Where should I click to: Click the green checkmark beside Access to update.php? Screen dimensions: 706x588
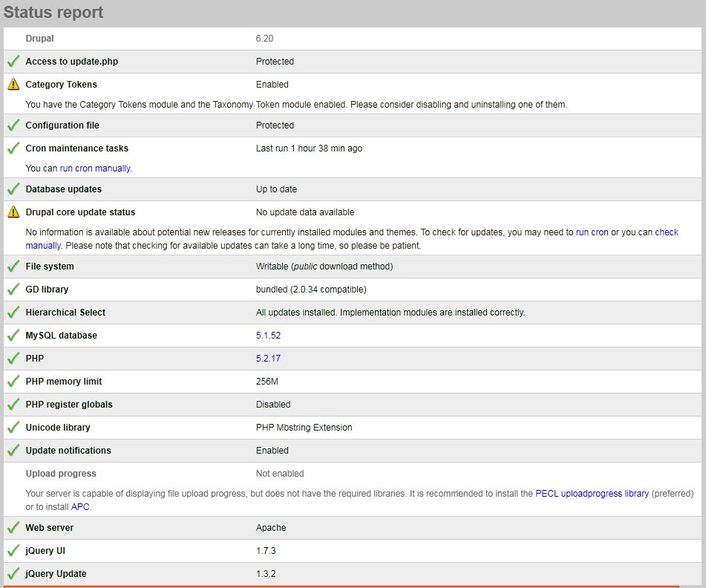[13, 62]
